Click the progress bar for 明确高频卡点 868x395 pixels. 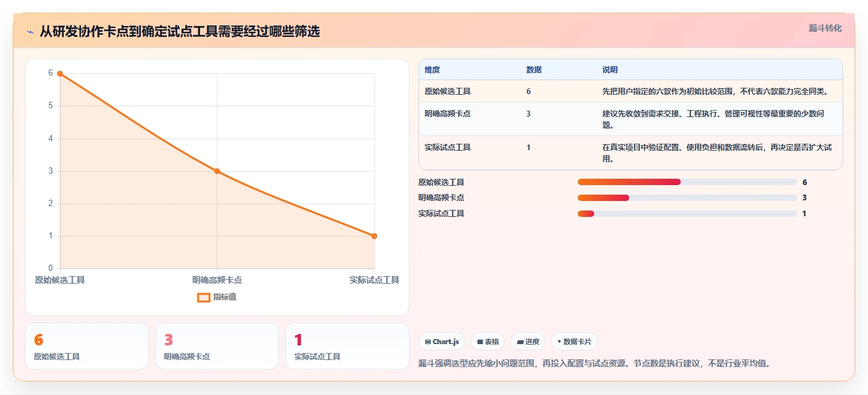(687, 198)
